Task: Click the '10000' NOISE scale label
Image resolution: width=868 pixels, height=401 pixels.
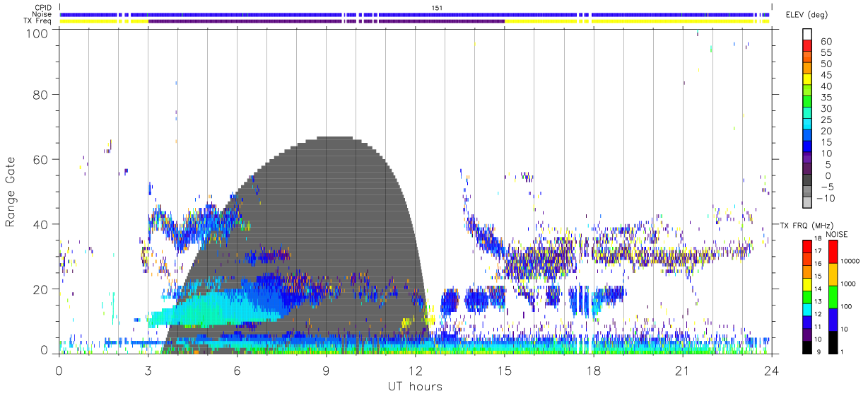Action: pyautogui.click(x=851, y=261)
